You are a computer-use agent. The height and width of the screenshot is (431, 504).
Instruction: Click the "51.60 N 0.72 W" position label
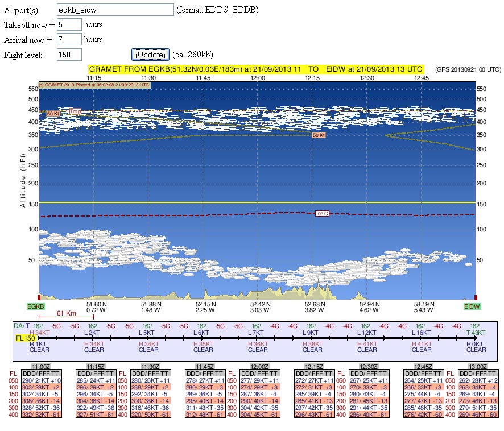[96, 307]
